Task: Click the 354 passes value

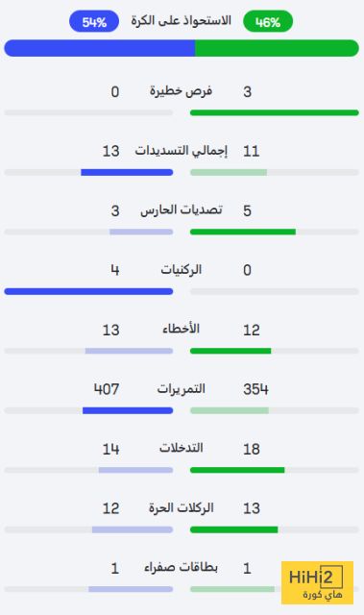Action: pyautogui.click(x=255, y=389)
